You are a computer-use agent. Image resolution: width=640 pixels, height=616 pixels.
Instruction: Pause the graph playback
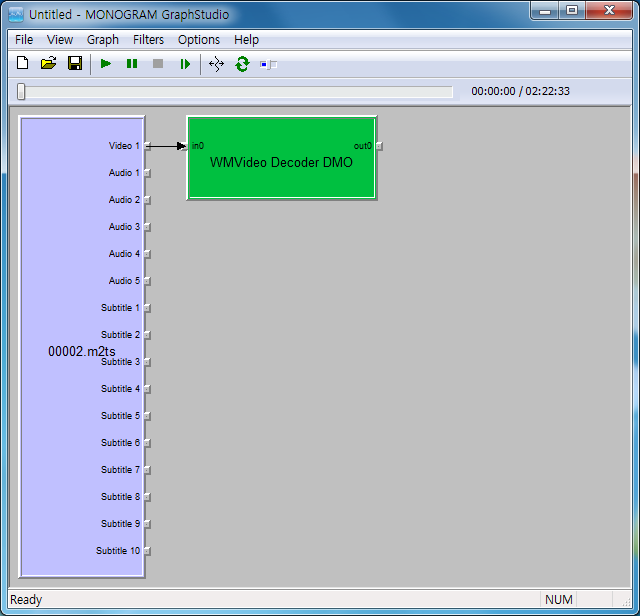[132, 64]
